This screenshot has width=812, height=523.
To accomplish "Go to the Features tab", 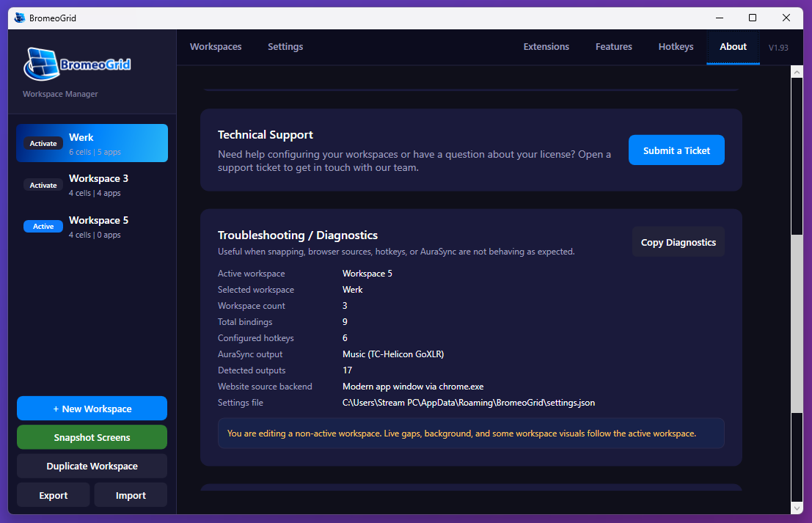I will [x=613, y=47].
